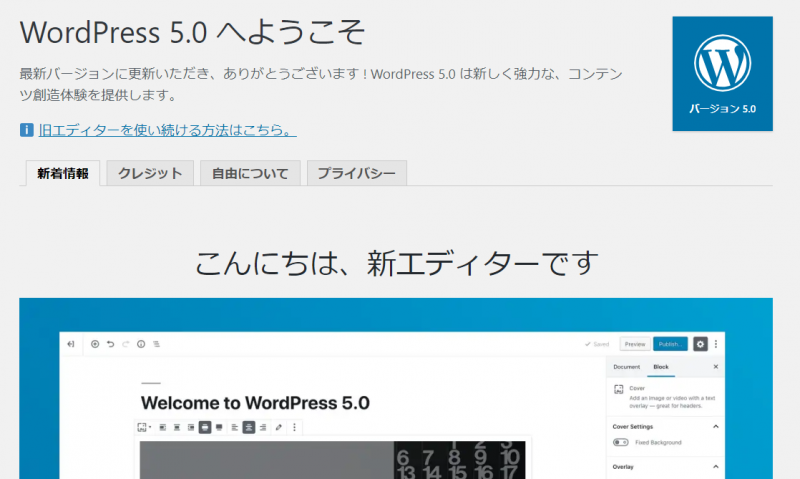This screenshot has width=800, height=479.
Task: Click the Preview button
Action: pos(634,344)
